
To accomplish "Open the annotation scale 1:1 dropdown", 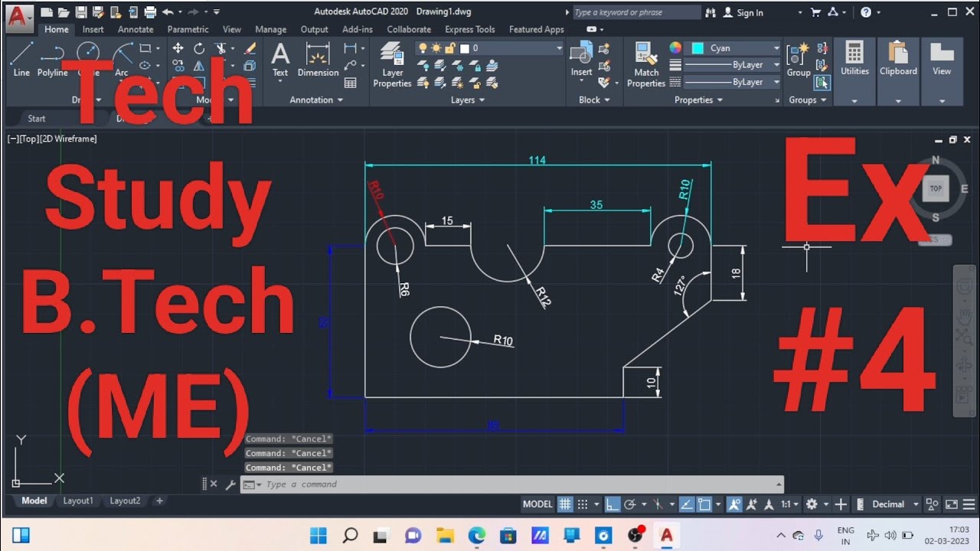I will (x=789, y=504).
